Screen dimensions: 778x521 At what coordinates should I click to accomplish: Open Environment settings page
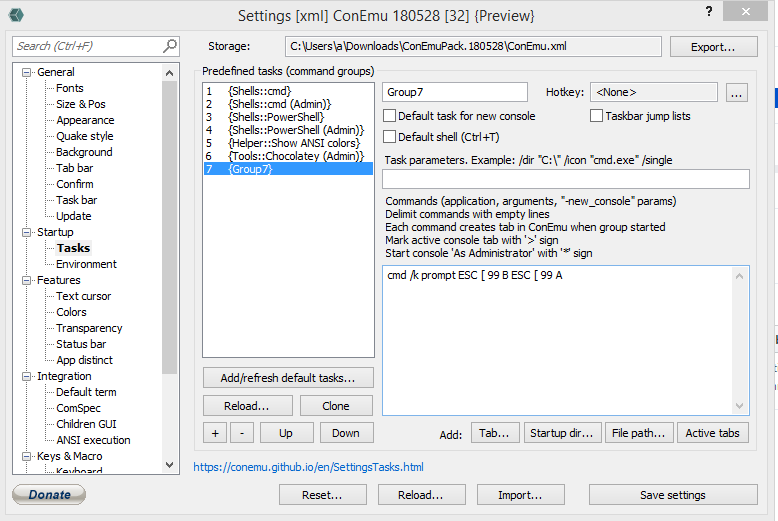point(86,264)
